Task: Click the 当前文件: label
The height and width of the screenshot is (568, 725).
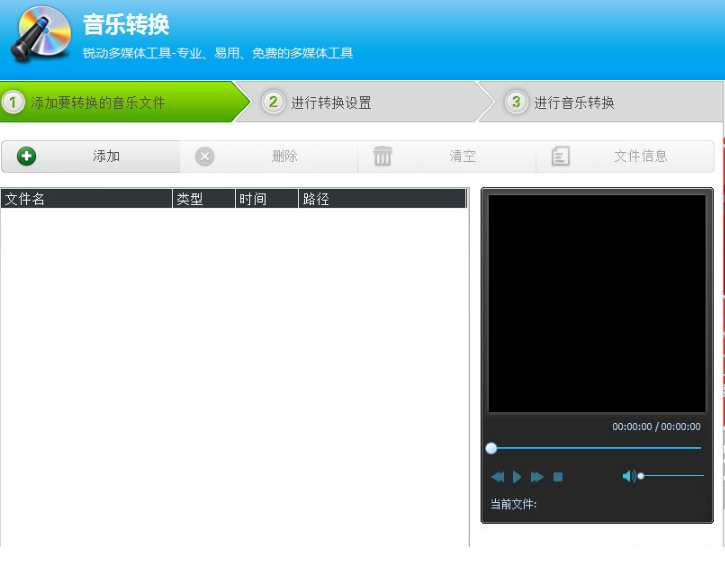Action: coord(513,504)
